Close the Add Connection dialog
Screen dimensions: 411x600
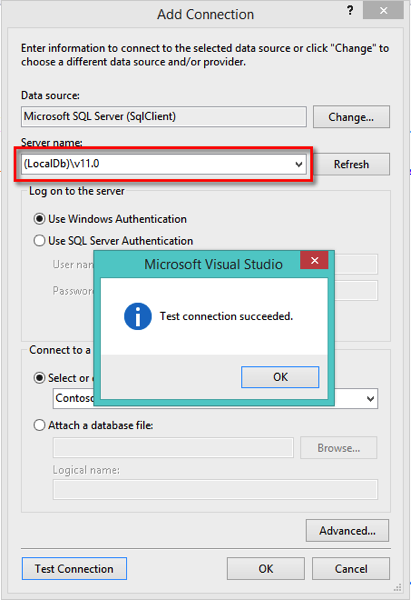click(x=383, y=11)
